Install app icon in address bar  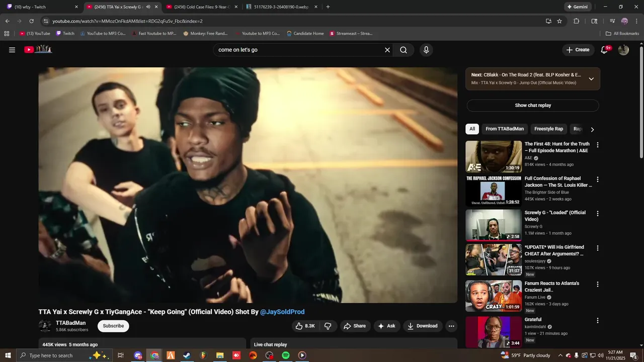(548, 21)
